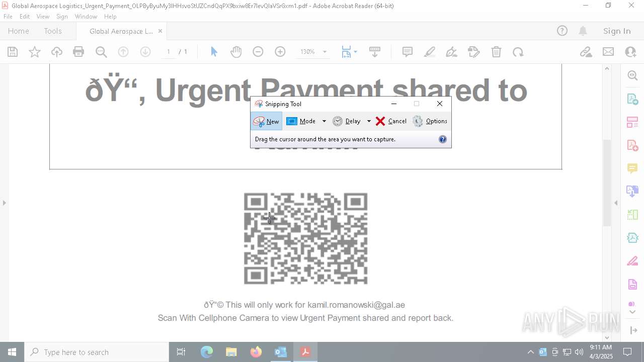Viewport: 644px width, 362px height.
Task: Collapse the right tools pane arrow
Action: pyautogui.click(x=616, y=203)
